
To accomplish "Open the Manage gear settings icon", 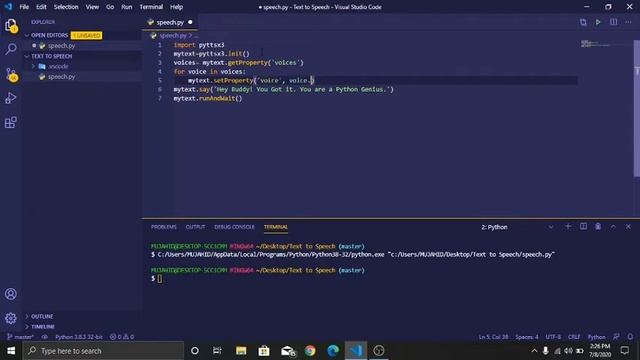I will click(x=11, y=318).
